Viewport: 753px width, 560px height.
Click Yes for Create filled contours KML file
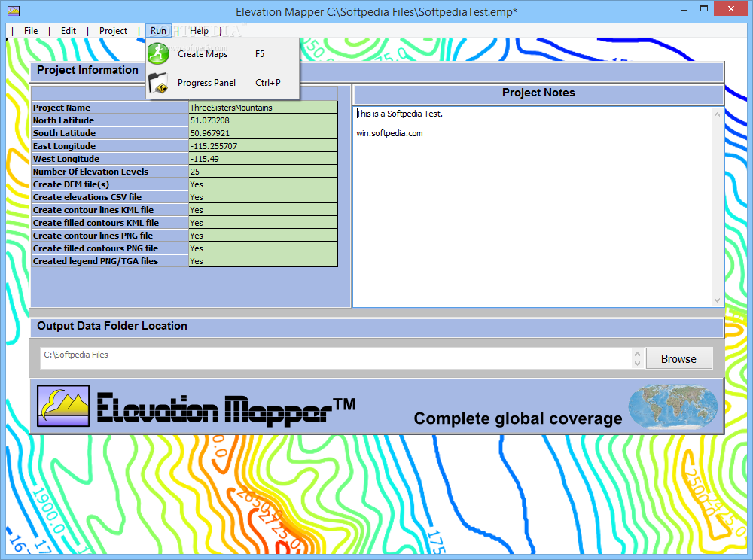[263, 223]
